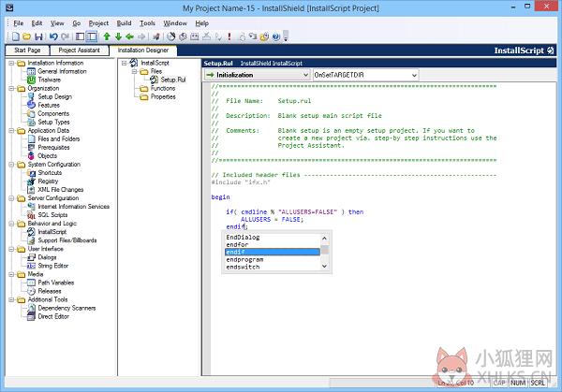Open the Go menu
Image resolution: width=562 pixels, height=392 pixels.
tap(77, 23)
